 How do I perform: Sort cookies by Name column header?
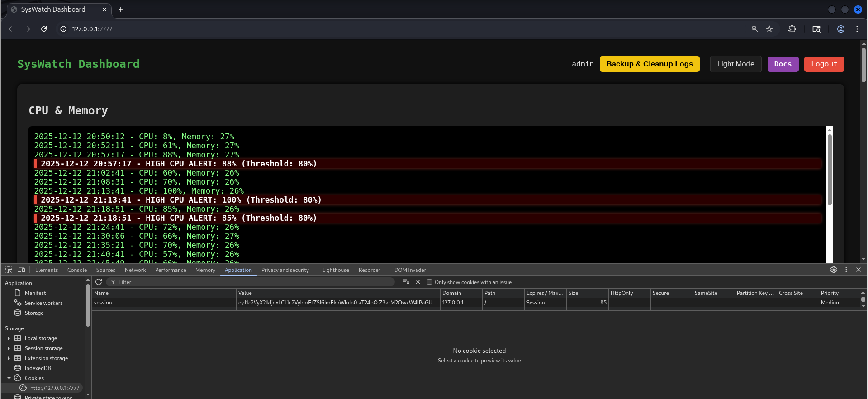(x=164, y=293)
